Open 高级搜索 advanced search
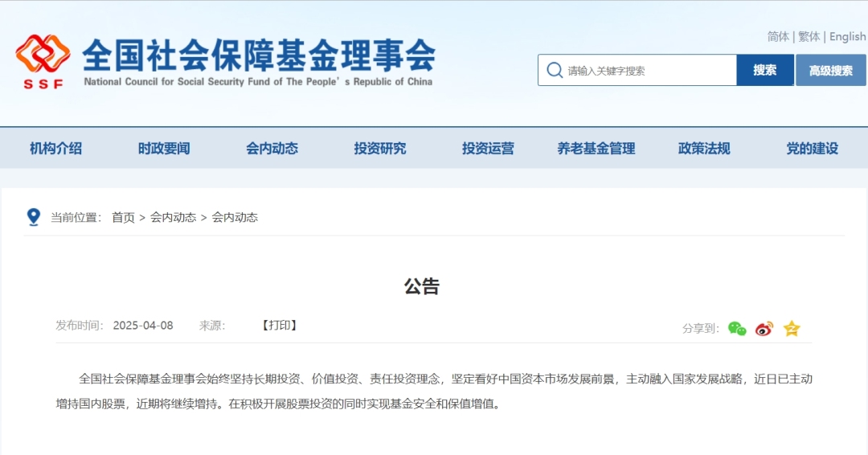The image size is (868, 455). click(830, 71)
